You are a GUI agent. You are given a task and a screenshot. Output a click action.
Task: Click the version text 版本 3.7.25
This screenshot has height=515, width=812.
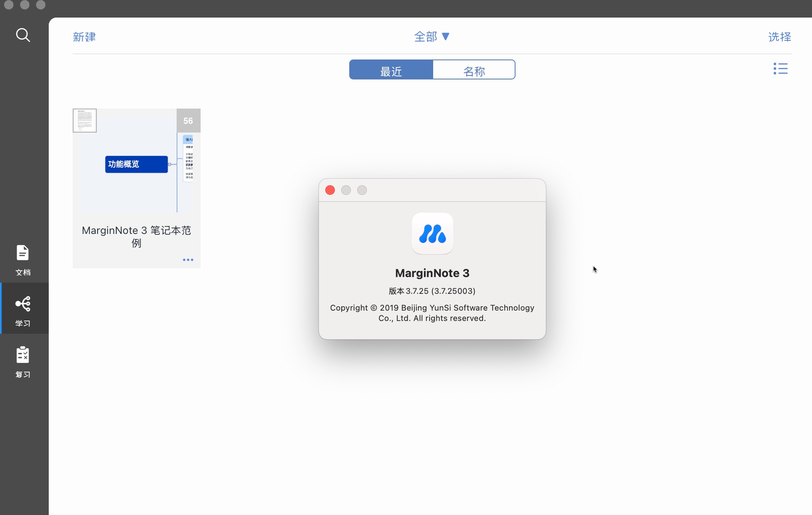432,291
